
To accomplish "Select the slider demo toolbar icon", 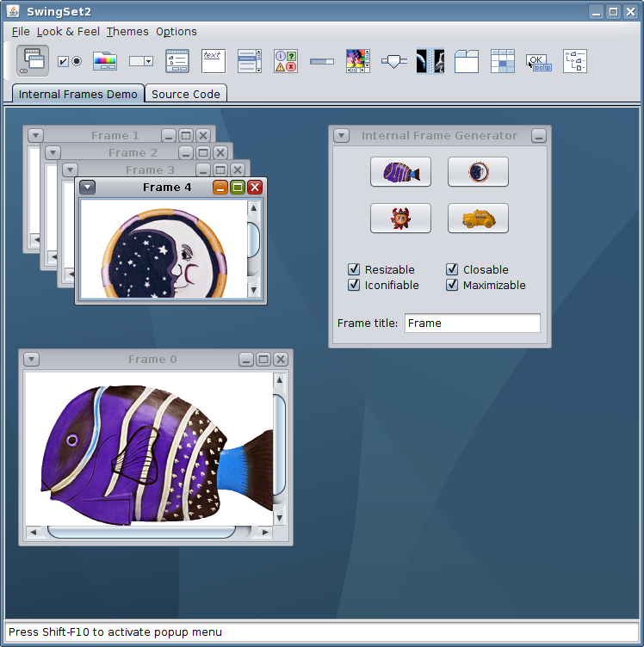I will click(394, 61).
